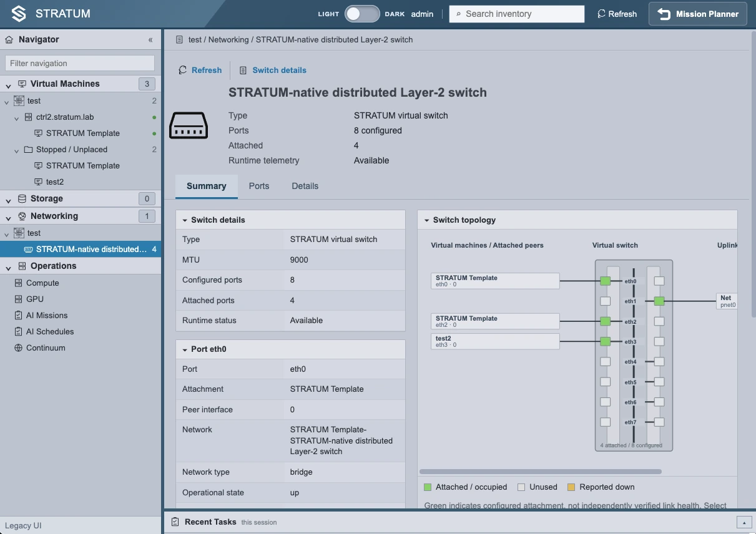756x534 pixels.
Task: Click green eth0 port on virtual switch
Action: (x=605, y=281)
